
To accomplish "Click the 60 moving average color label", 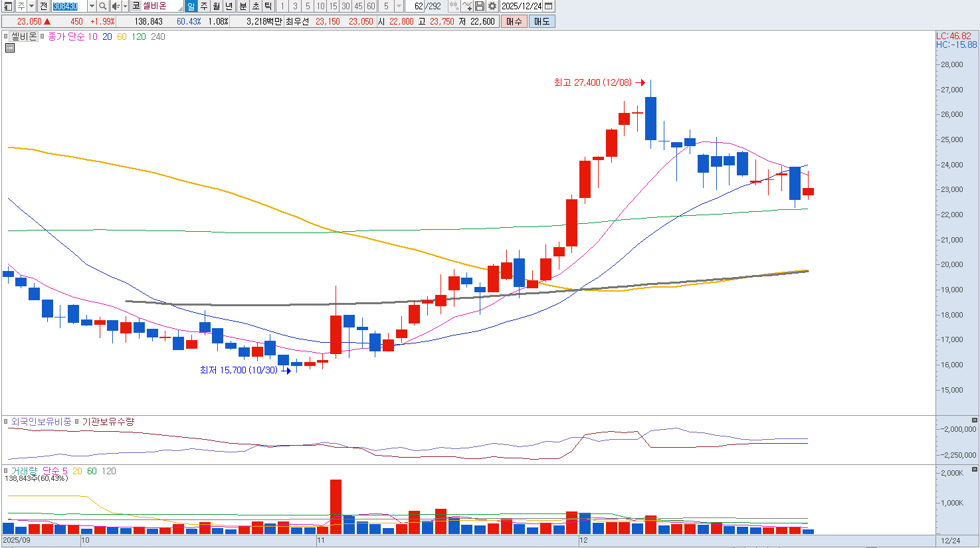I will pyautogui.click(x=122, y=37).
